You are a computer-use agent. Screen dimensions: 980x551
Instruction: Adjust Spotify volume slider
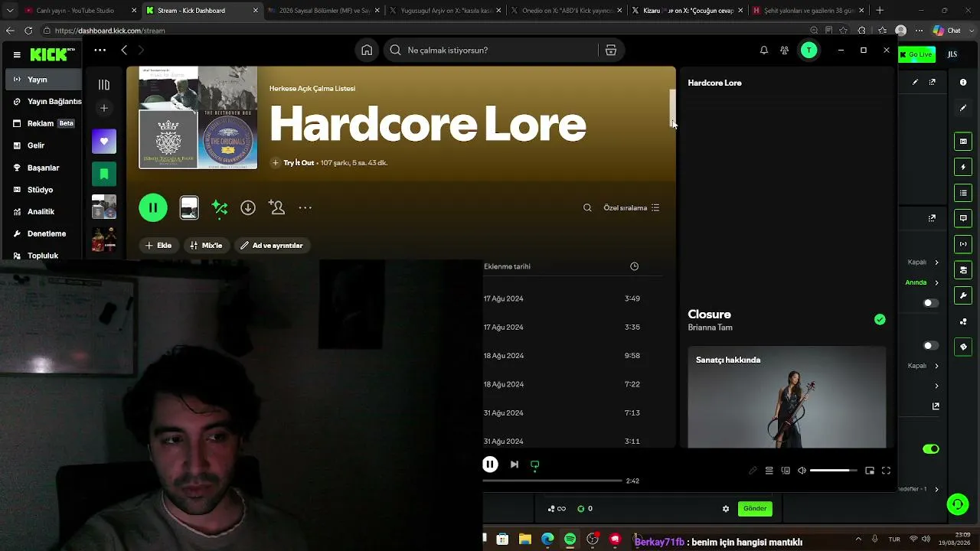[x=833, y=471]
